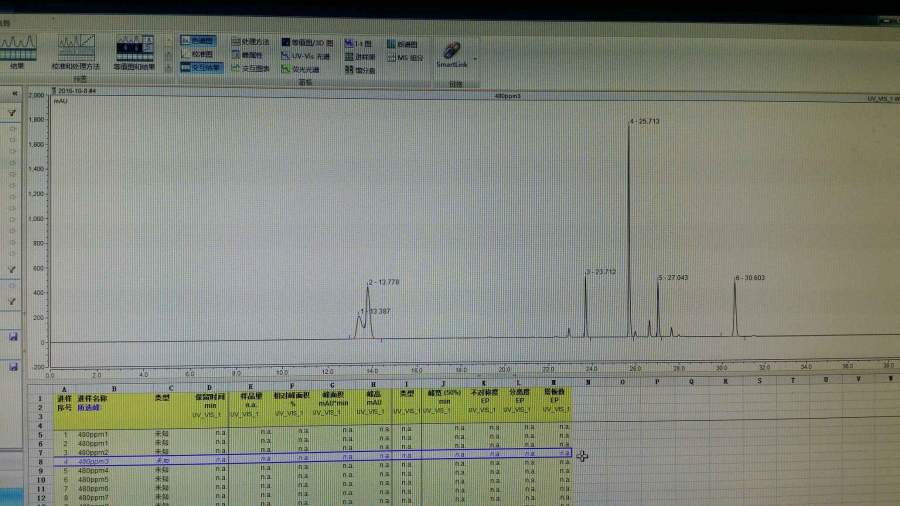The image size is (900, 506).
Task: Select peak 4 label 25.713 in chromatogram
Action: [645, 122]
